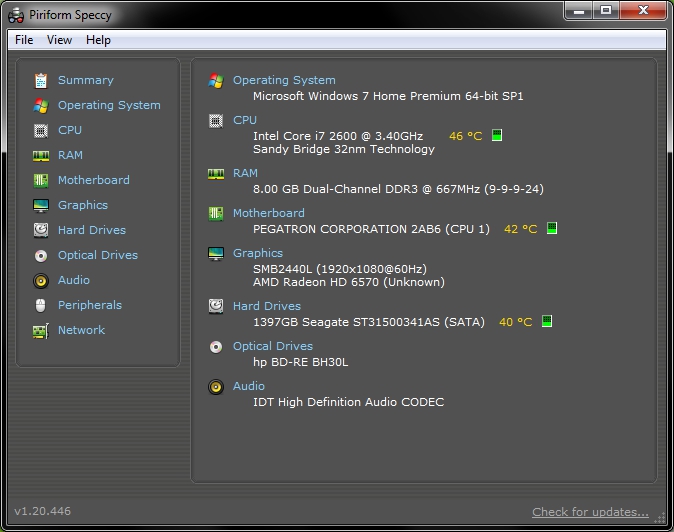The height and width of the screenshot is (532, 674).
Task: Select the CPU chip icon in sidebar
Action: click(41, 130)
